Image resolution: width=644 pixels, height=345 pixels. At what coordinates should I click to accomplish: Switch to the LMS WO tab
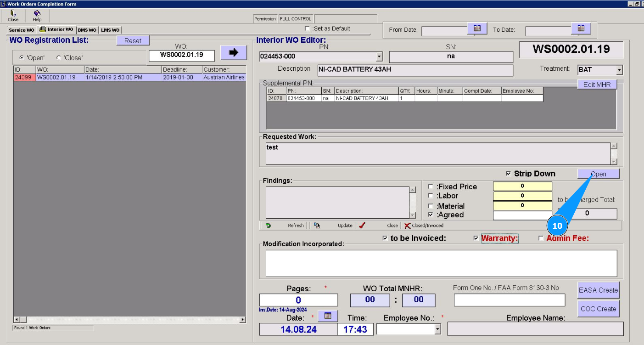[x=110, y=30]
